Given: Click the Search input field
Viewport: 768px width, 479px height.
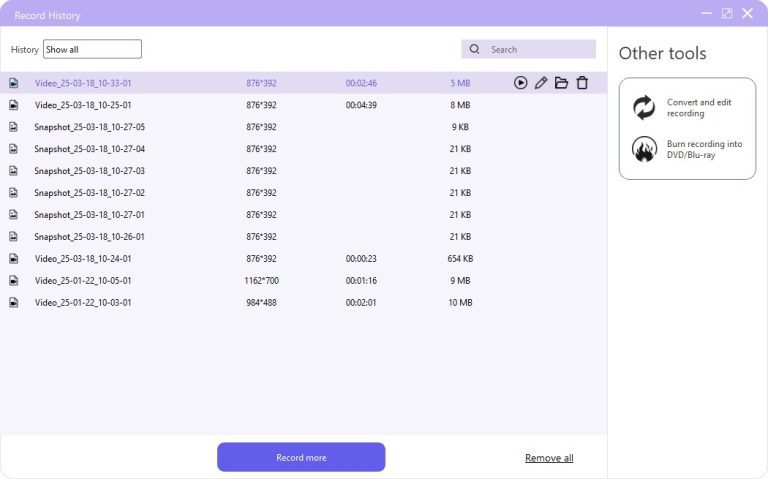Looking at the screenshot, I should click(540, 49).
